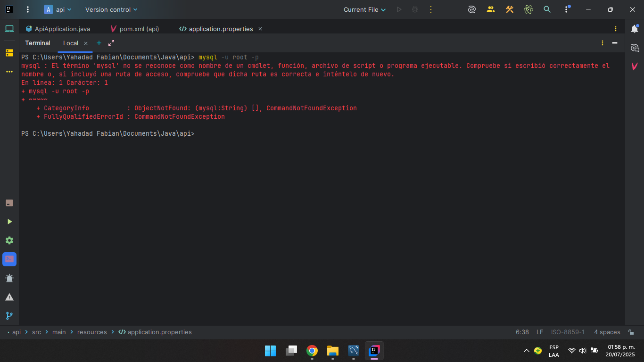Open the Maven tool window icon
Image resolution: width=644 pixels, height=362 pixels.
click(x=635, y=66)
